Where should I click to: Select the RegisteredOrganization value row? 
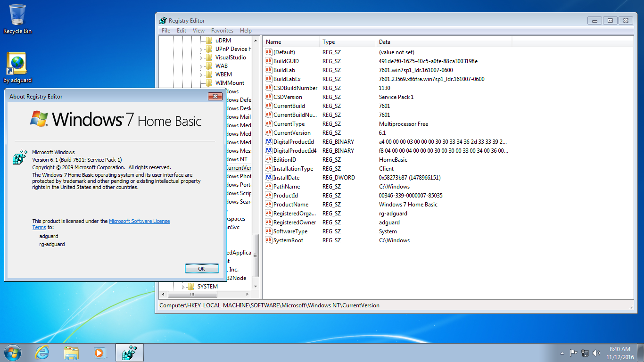(387, 214)
